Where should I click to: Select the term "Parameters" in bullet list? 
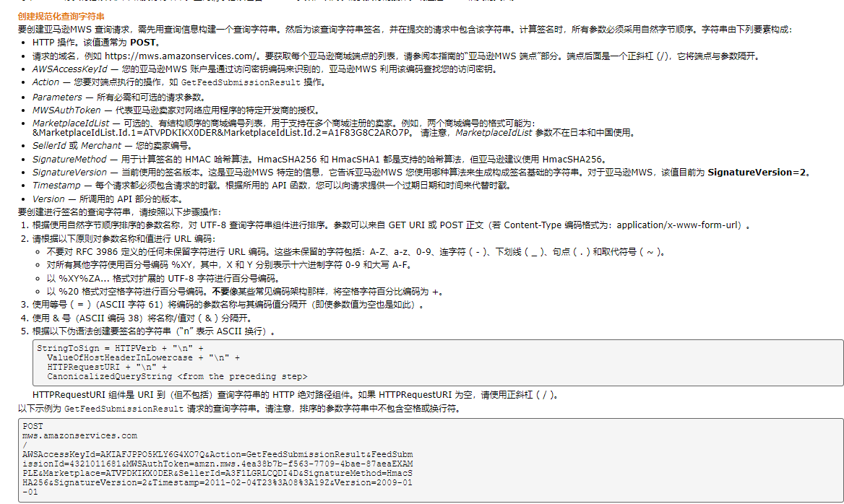point(57,97)
